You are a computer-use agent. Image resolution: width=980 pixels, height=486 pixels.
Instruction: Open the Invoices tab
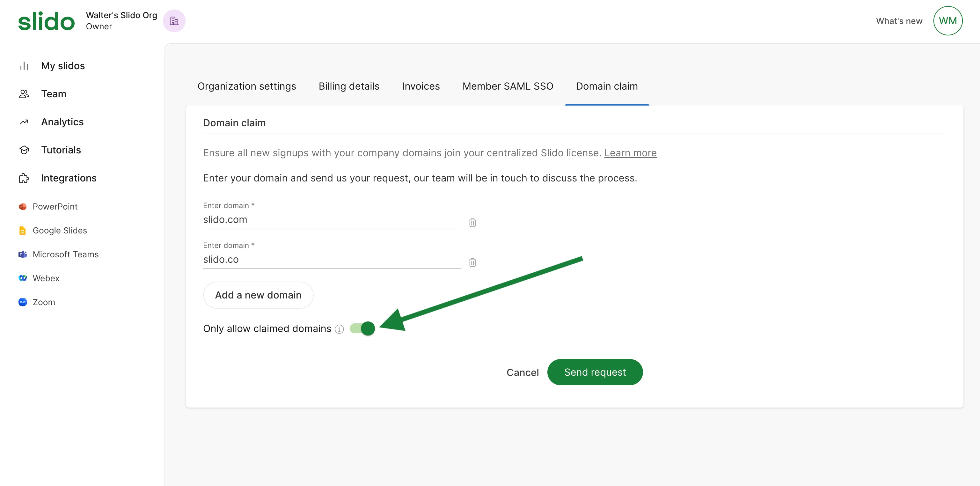tap(421, 86)
